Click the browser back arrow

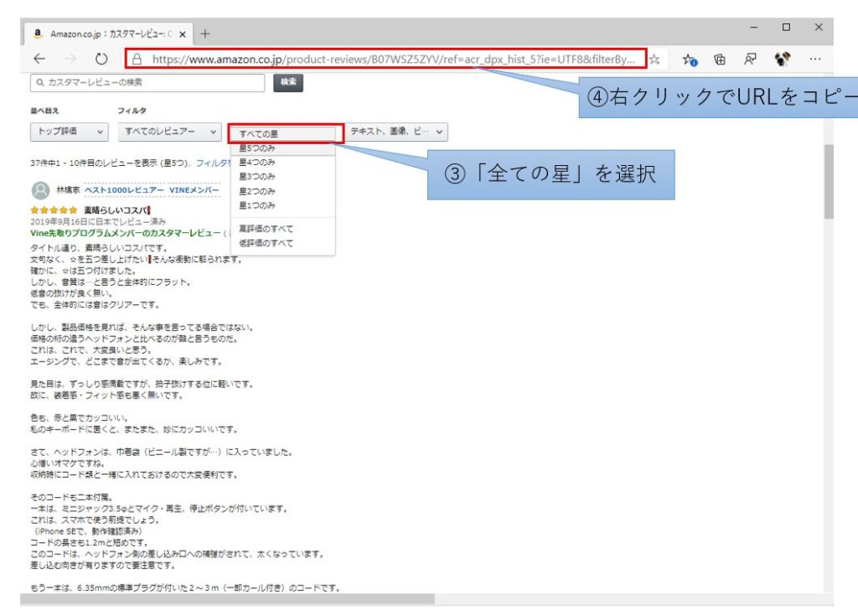(x=39, y=59)
